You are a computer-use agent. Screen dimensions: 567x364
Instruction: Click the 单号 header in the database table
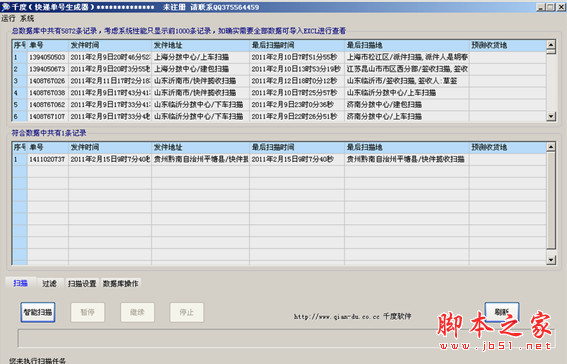coord(48,45)
